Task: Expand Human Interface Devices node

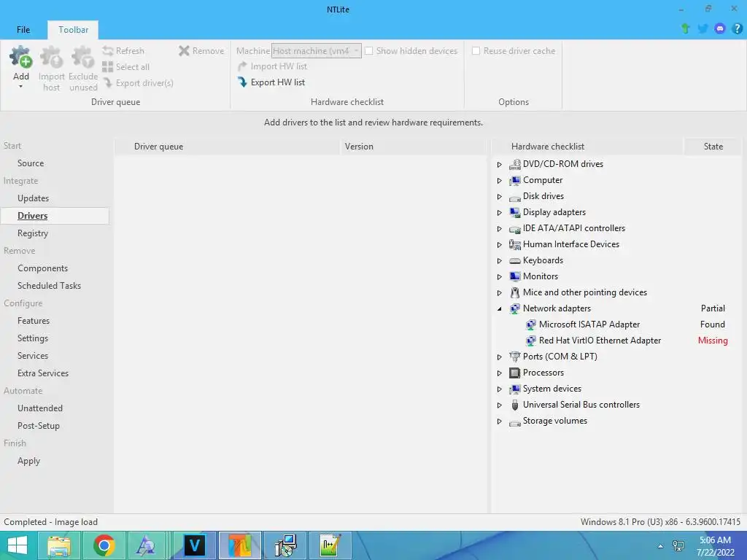Action: point(499,245)
